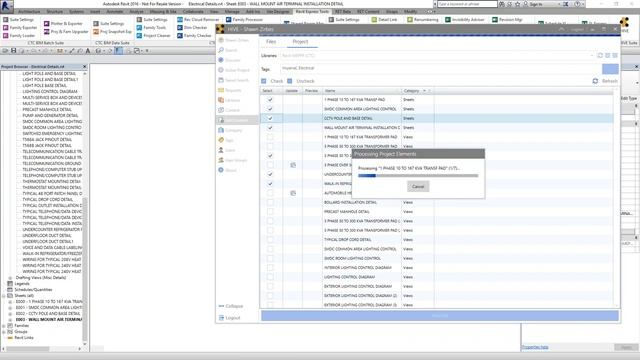640x360 pixels.
Task: Open Suite Settings in CTC BIM Batch Suite
Action: click(18, 19)
